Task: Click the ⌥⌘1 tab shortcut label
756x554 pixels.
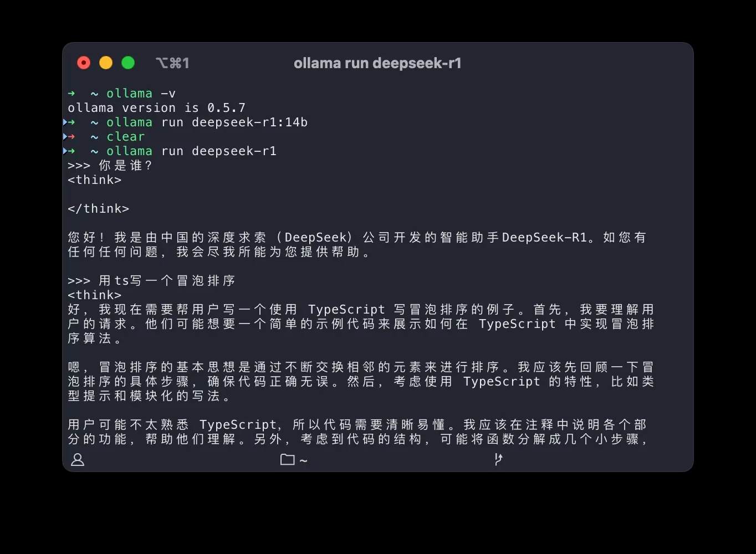Action: 172,63
